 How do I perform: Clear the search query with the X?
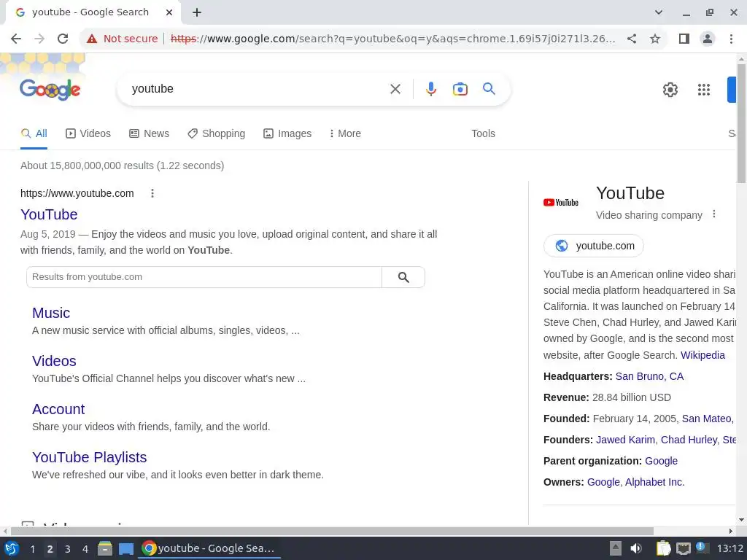(x=395, y=89)
